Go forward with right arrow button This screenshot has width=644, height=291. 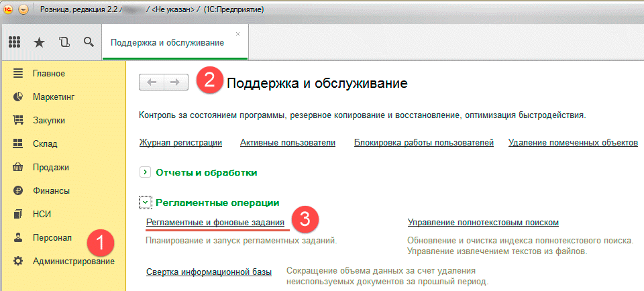(x=176, y=82)
